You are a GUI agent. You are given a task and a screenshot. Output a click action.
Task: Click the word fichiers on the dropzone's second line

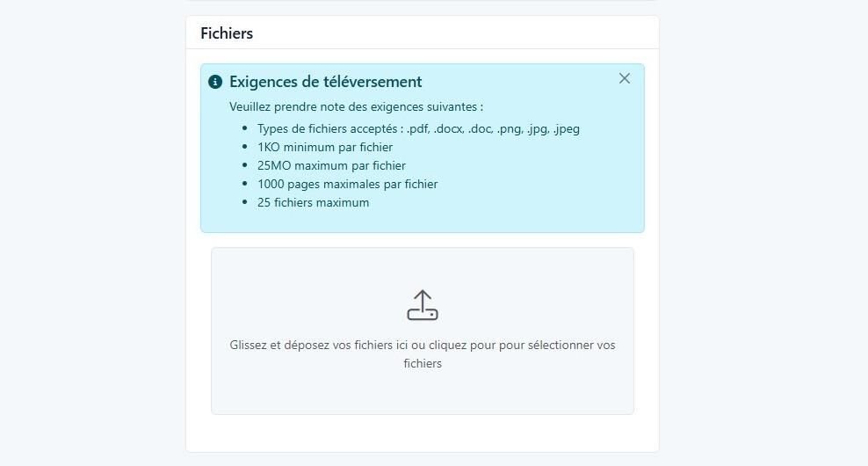click(423, 363)
